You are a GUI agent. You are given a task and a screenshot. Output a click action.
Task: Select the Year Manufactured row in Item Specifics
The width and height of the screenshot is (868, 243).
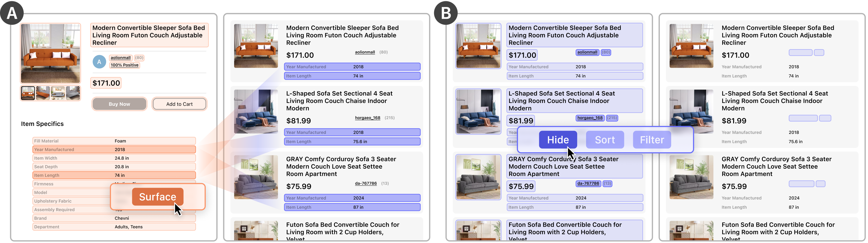coord(114,149)
